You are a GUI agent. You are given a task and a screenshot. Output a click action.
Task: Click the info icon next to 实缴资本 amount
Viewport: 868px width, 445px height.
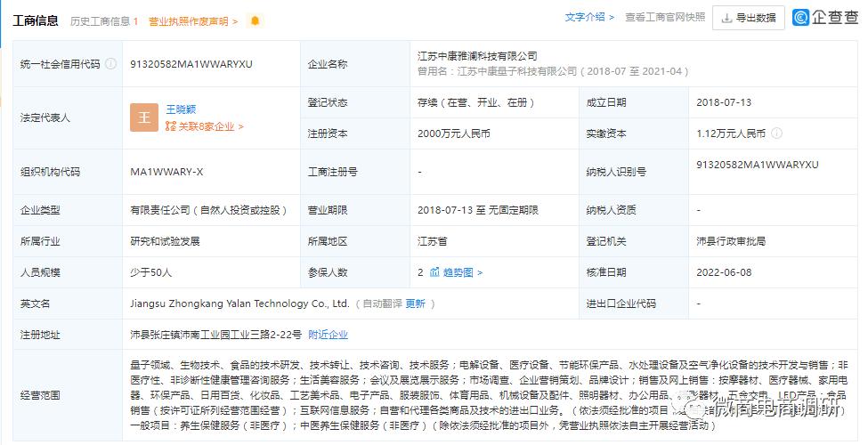pyautogui.click(x=776, y=133)
